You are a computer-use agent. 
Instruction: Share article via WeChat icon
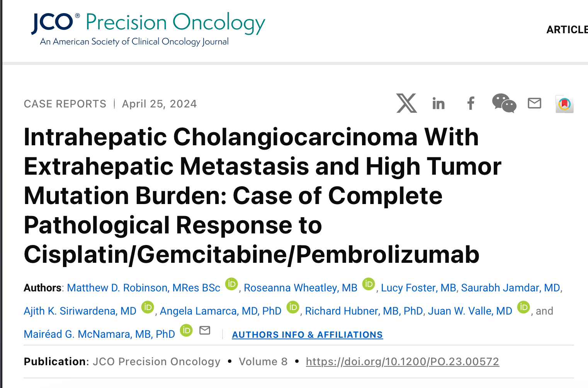504,103
